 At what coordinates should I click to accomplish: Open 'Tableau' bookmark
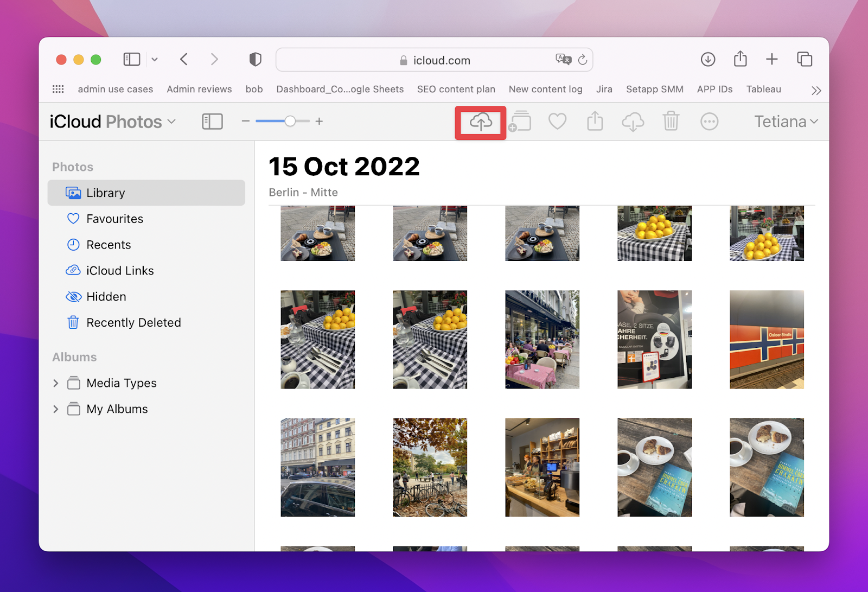tap(764, 89)
